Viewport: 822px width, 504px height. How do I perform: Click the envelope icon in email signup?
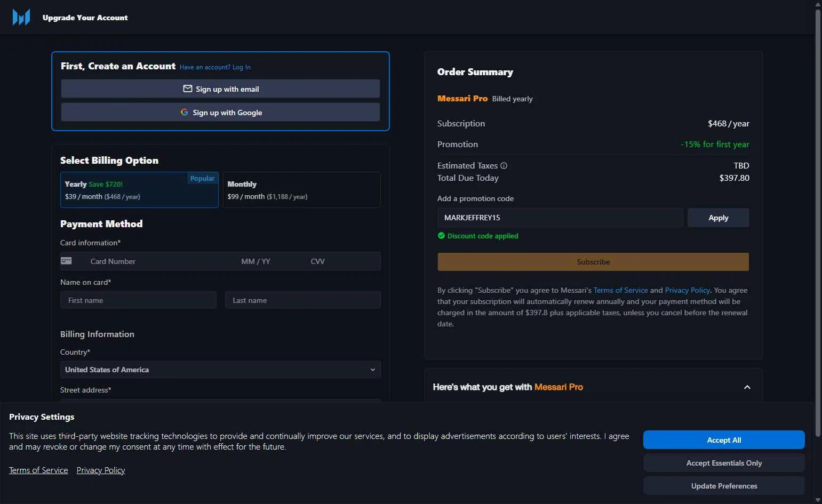(x=187, y=89)
